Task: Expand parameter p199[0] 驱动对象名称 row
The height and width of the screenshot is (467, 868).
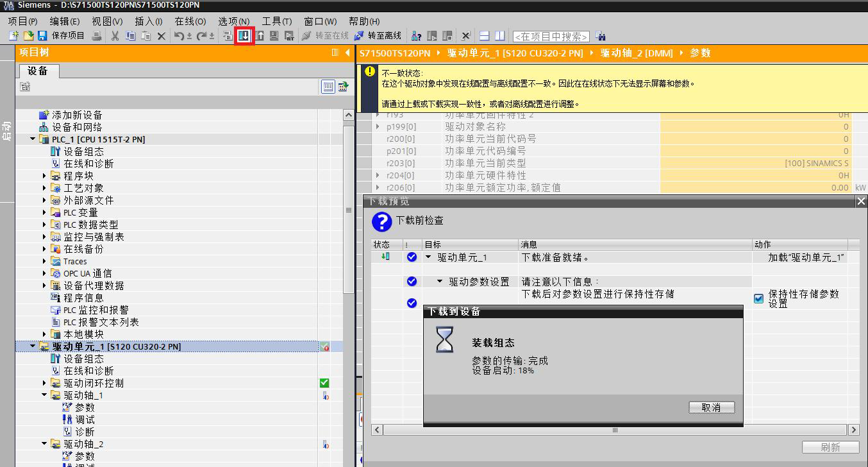Action: (378, 127)
